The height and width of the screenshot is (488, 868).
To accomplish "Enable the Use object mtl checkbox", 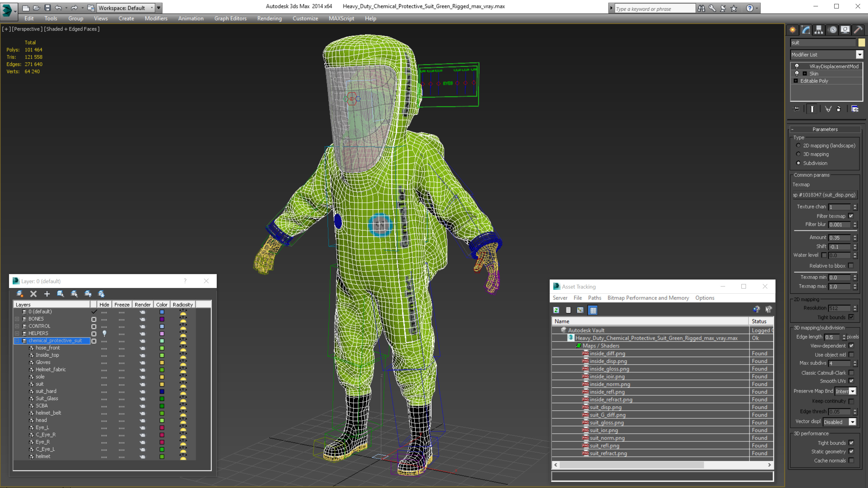I will (x=851, y=355).
